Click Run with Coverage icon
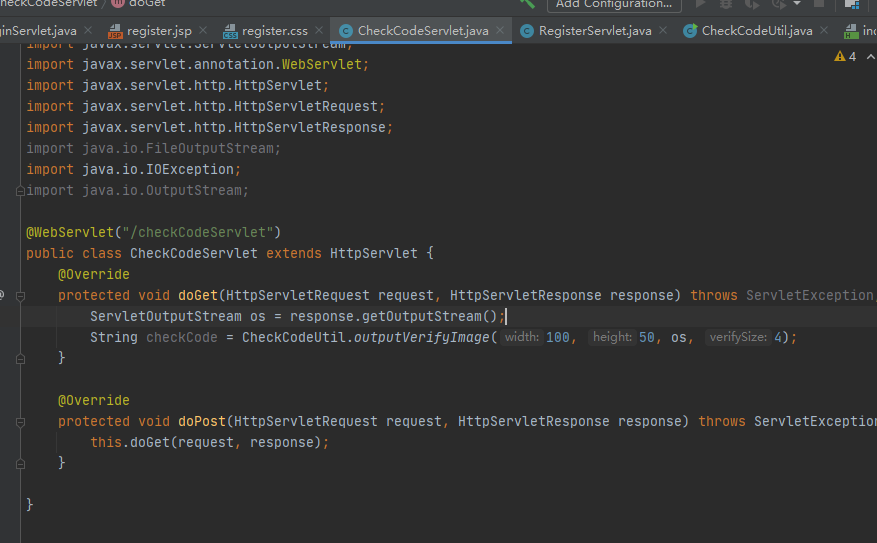 point(752,4)
